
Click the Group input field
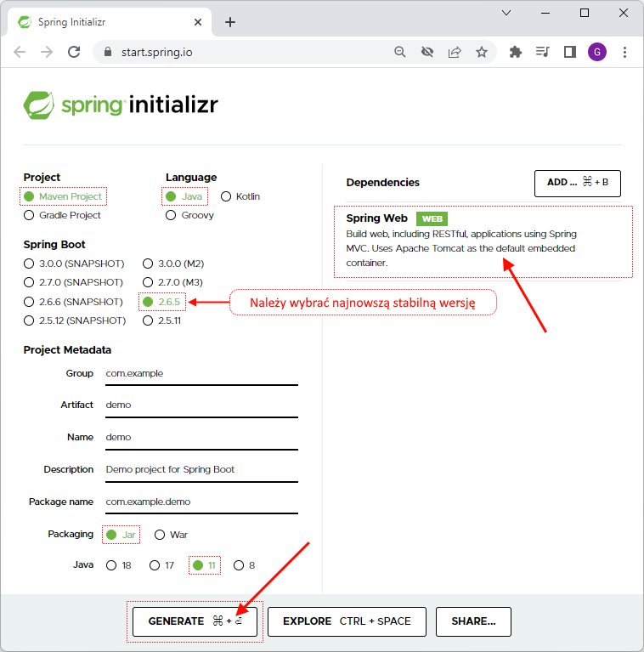[x=201, y=374]
